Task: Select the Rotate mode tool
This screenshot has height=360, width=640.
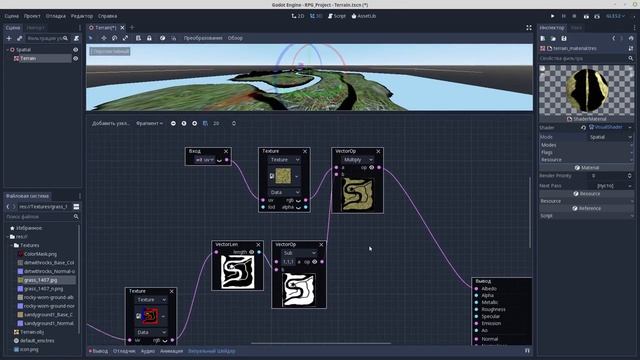Action: [115, 38]
